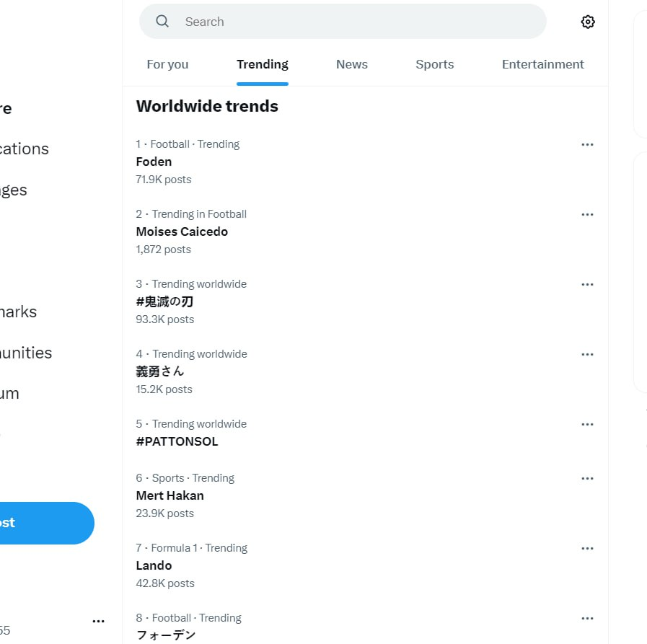Open more options for the Mert Hakan trend

point(587,478)
